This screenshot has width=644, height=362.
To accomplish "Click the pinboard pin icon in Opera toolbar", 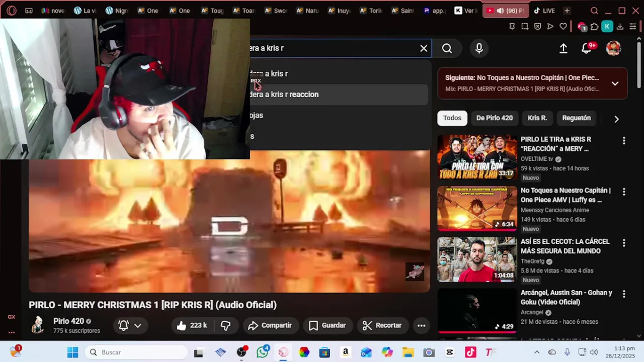I will point(512,27).
